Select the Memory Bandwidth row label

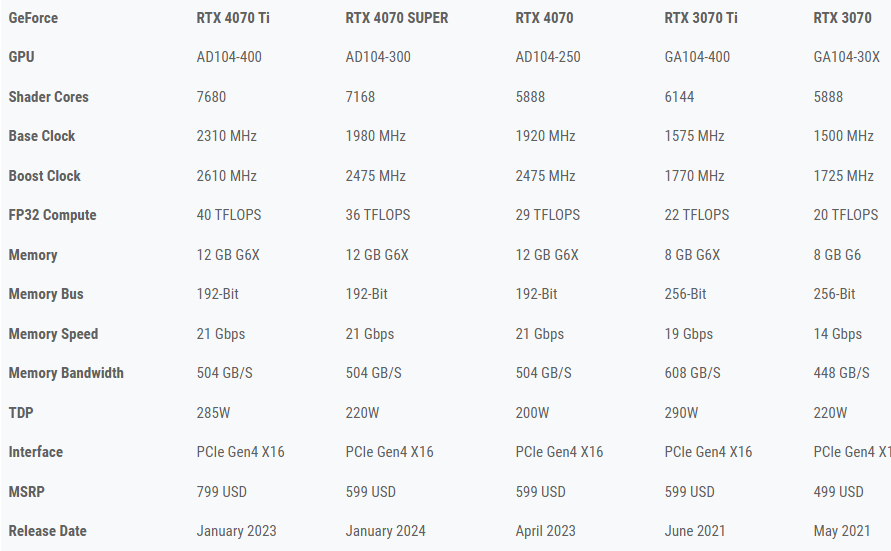[66, 373]
